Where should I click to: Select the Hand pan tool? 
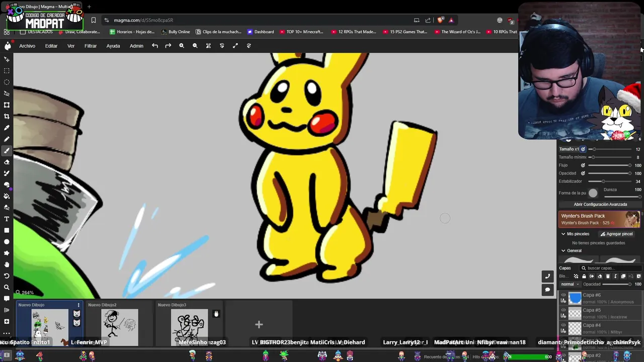coord(7,264)
